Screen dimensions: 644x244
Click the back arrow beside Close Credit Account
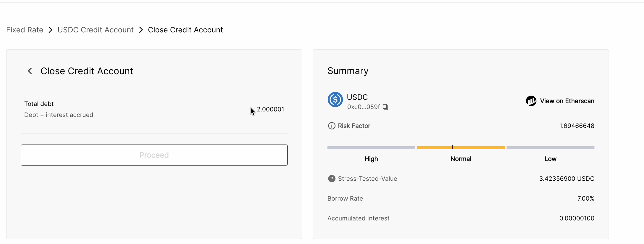(30, 71)
